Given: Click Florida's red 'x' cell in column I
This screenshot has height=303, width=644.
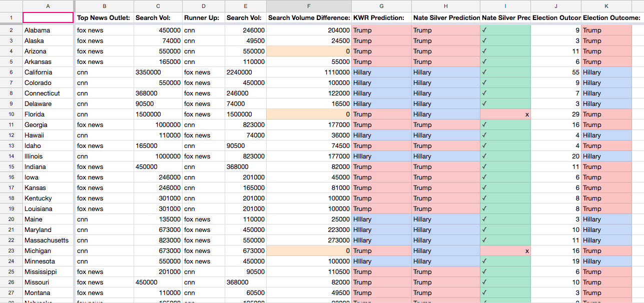Looking at the screenshot, I should 505,114.
